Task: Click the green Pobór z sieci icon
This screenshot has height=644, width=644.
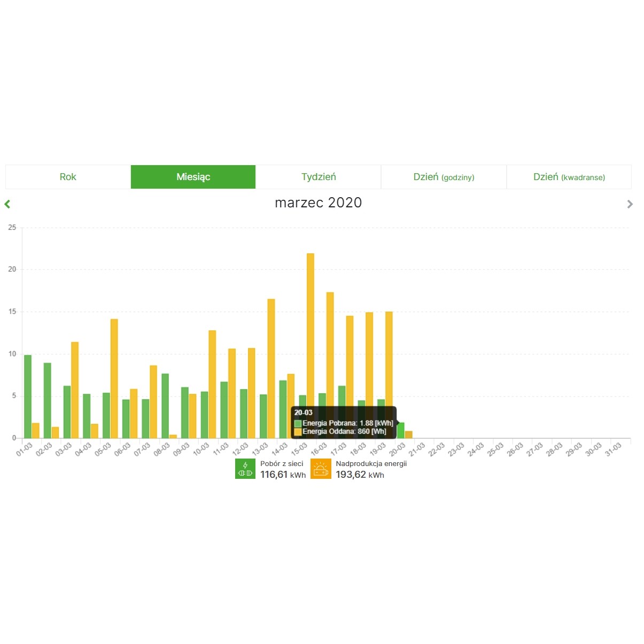Action: pyautogui.click(x=245, y=469)
